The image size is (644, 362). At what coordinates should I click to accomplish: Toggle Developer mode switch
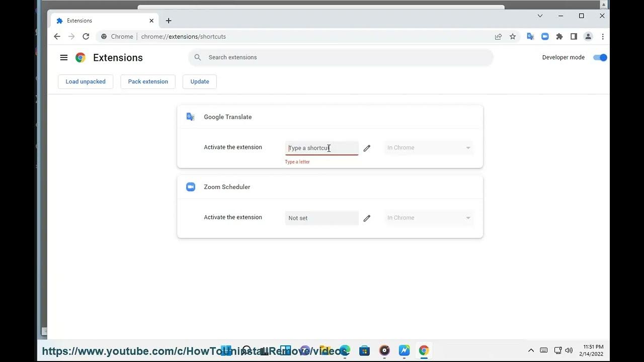[x=600, y=57]
